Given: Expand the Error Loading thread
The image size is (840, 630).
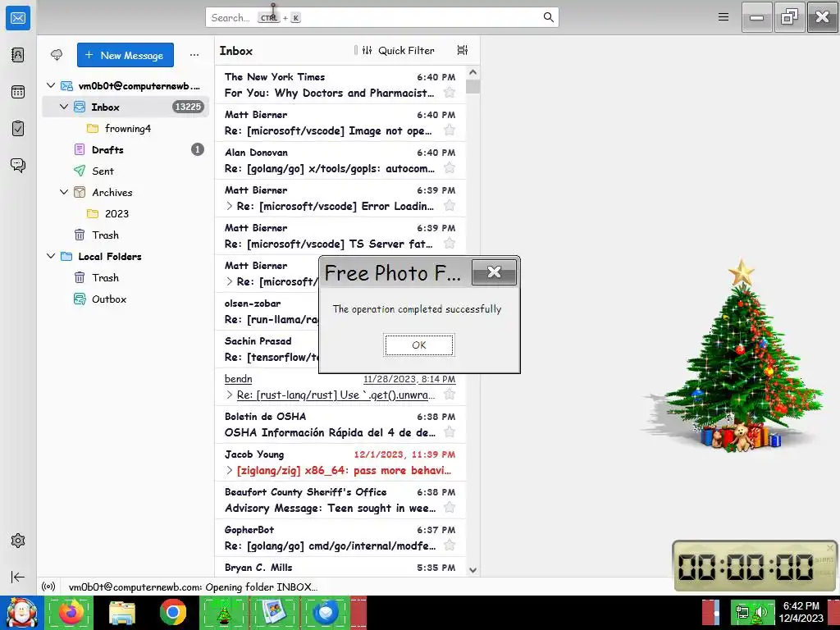Looking at the screenshot, I should tap(230, 206).
